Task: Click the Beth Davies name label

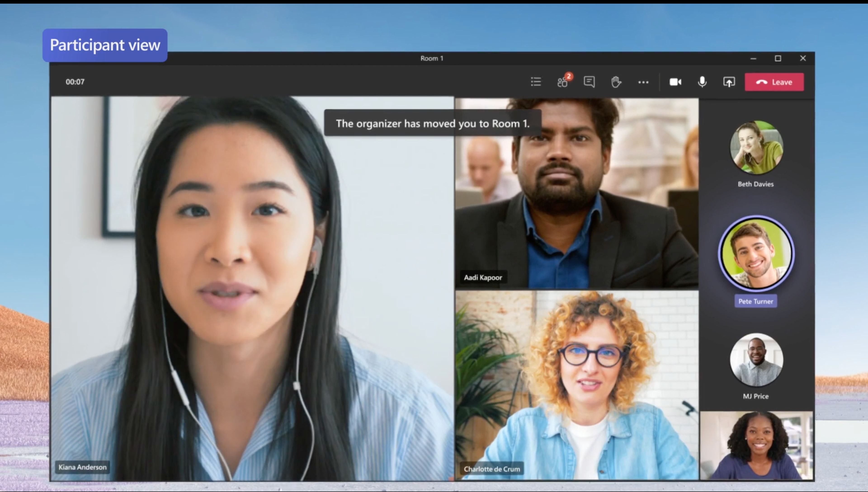Action: click(756, 184)
